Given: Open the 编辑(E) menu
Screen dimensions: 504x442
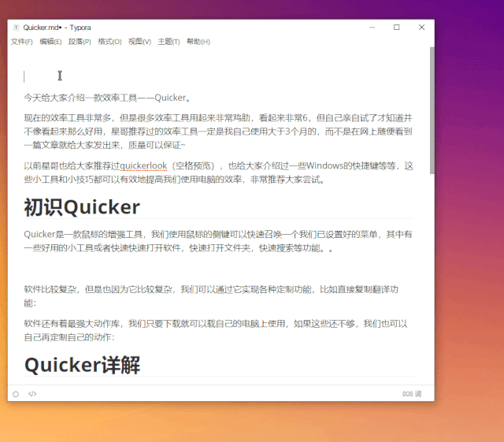Looking at the screenshot, I should (x=50, y=42).
